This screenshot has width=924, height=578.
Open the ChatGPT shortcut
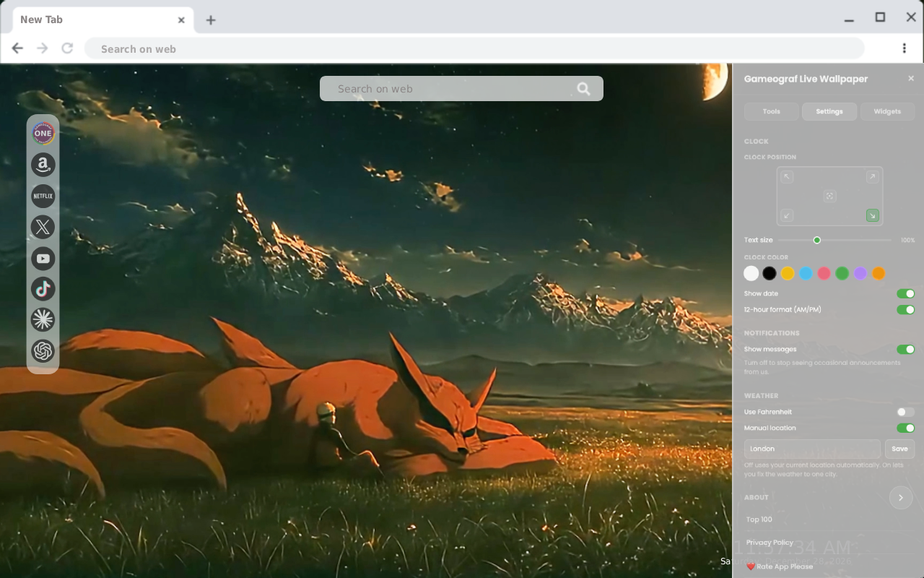point(43,351)
